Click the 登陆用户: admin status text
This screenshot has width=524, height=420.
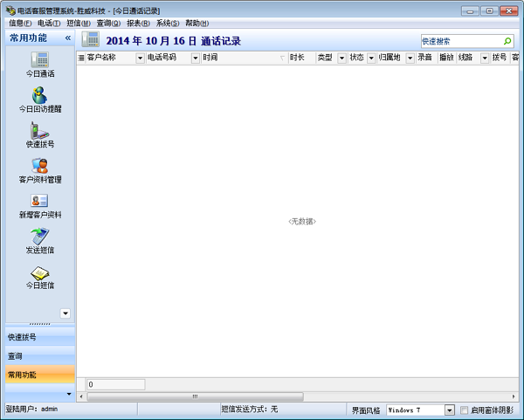pyautogui.click(x=32, y=409)
